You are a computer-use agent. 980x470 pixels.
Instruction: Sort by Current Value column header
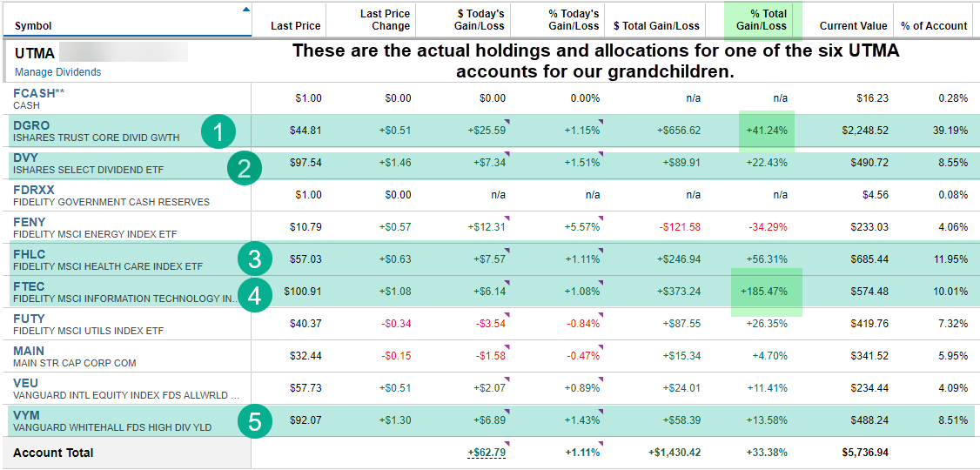point(853,25)
